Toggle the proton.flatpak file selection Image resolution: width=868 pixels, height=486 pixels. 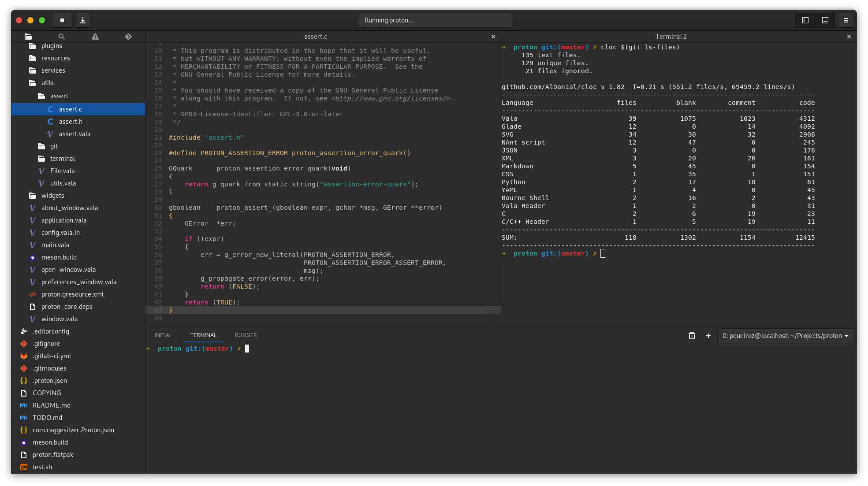(x=55, y=454)
